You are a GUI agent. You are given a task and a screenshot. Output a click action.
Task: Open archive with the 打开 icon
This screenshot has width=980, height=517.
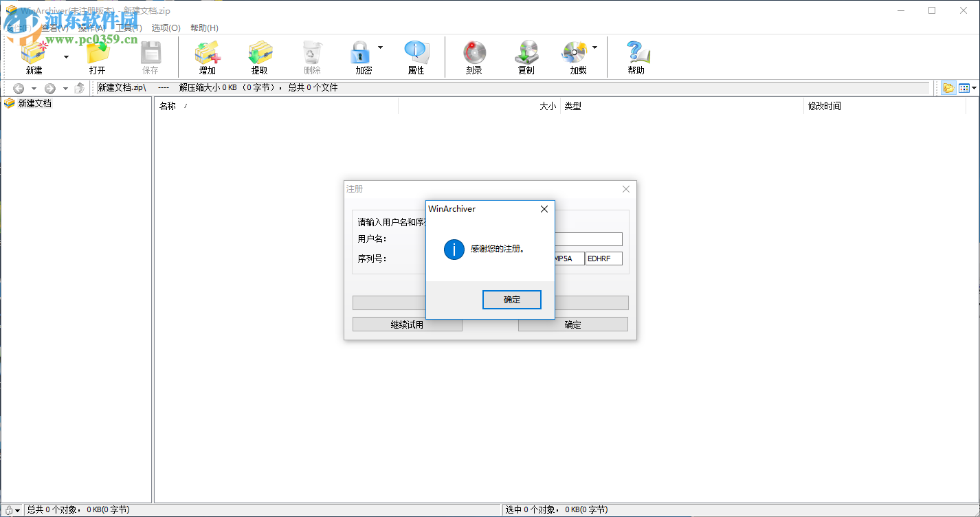point(98,56)
